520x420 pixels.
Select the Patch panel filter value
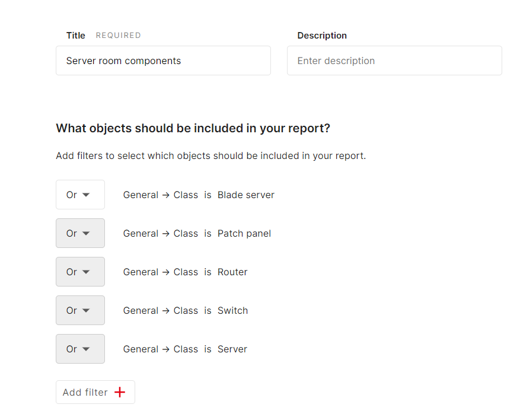coord(244,234)
